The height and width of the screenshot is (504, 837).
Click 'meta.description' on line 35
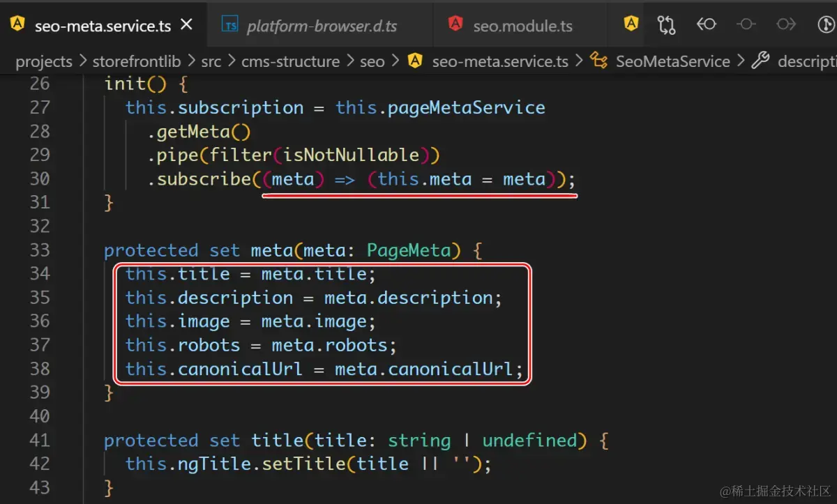(409, 298)
